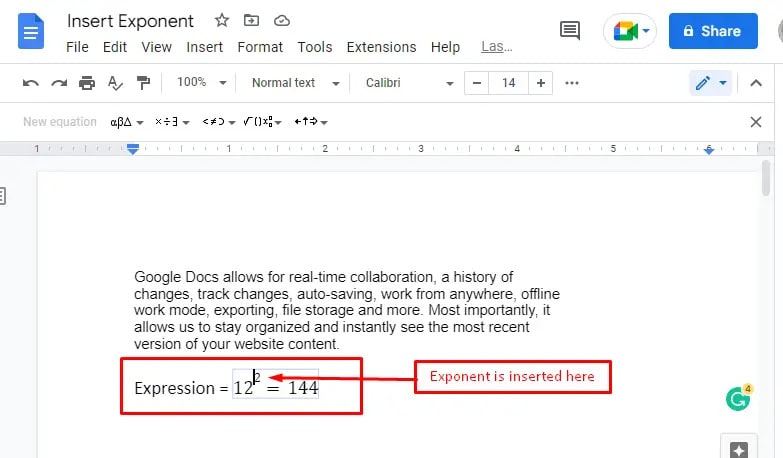
Task: Open the Insert menu
Action: coord(204,47)
